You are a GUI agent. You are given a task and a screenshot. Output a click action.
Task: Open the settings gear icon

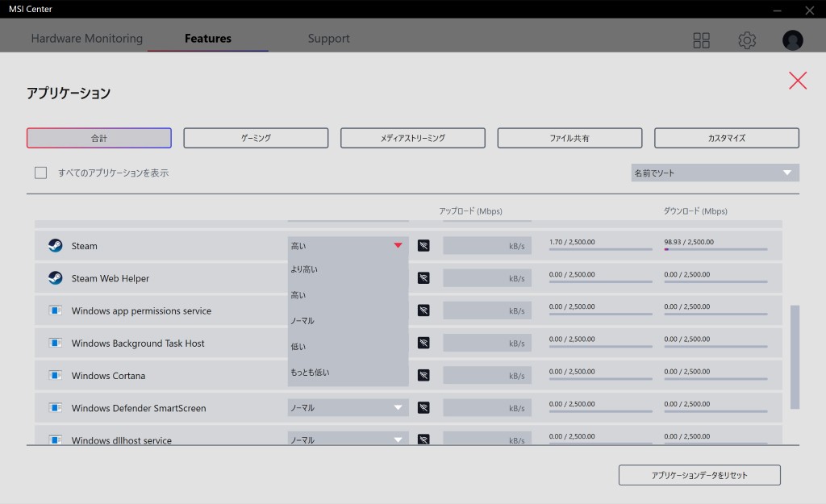click(x=747, y=40)
